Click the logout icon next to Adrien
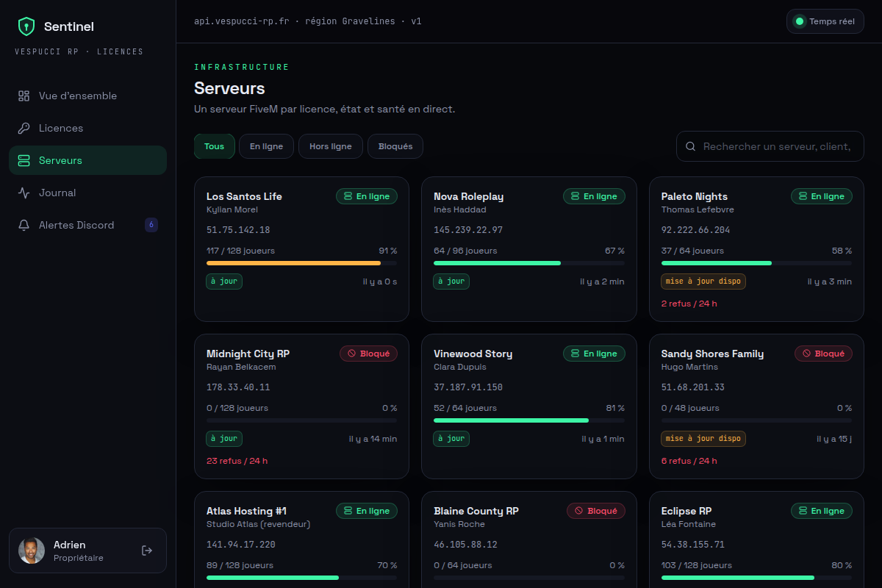This screenshot has width=882, height=588. click(147, 551)
